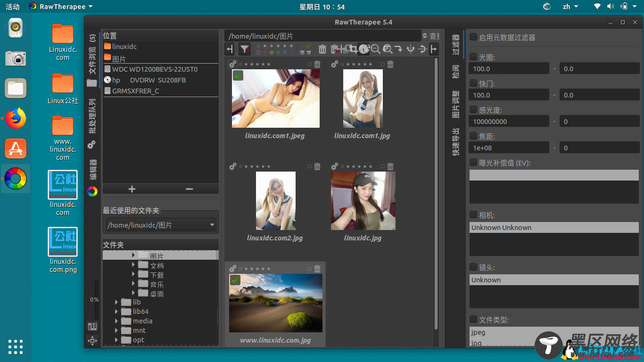Select the GRMSXFRER_C drive

click(160, 91)
